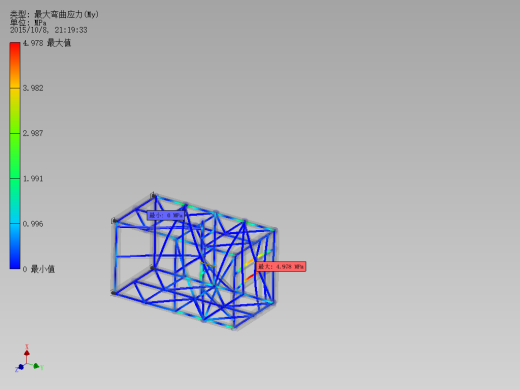The width and height of the screenshot is (520, 390).
Task: Click the 2015/10/8 timestamp text
Action: coord(49,30)
